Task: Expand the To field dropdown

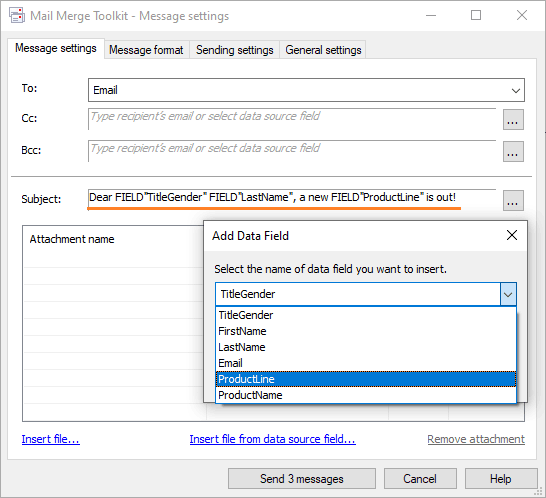Action: coord(516,91)
